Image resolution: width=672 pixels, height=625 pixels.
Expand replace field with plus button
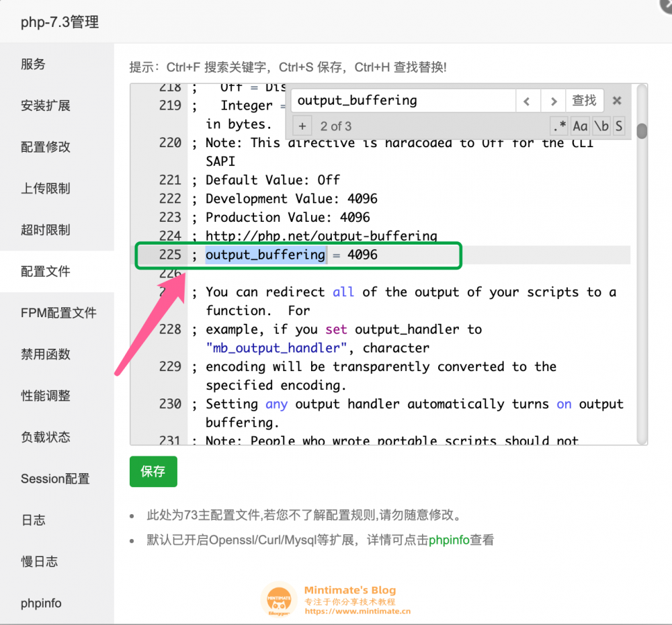pyautogui.click(x=302, y=126)
